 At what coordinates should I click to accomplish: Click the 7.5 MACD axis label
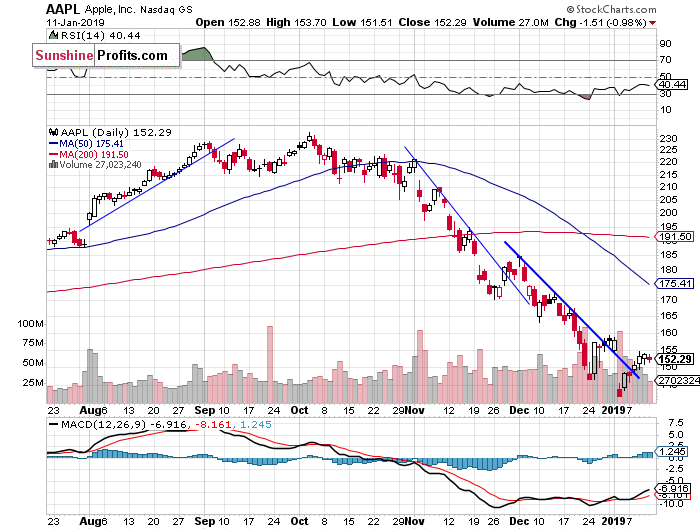click(675, 422)
